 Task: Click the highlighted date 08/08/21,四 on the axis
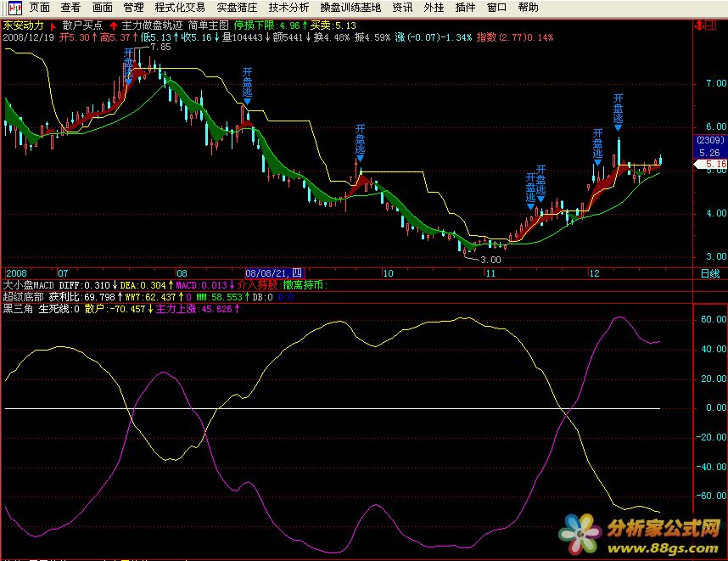[x=274, y=273]
